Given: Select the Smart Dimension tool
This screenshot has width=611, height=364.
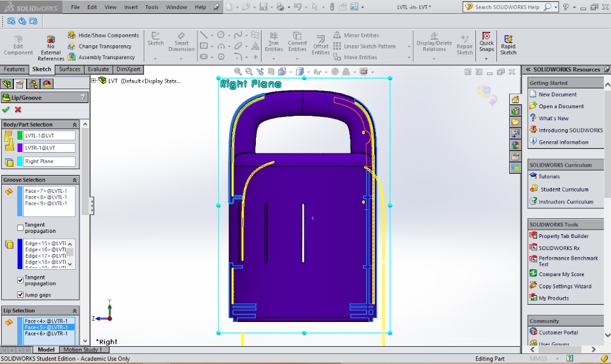Looking at the screenshot, I should (181, 42).
